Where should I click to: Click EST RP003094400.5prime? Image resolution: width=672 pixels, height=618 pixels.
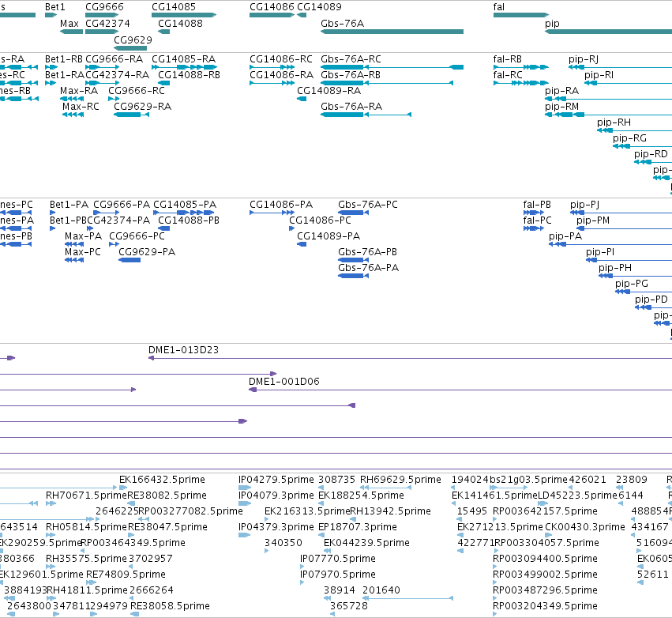click(495, 567)
